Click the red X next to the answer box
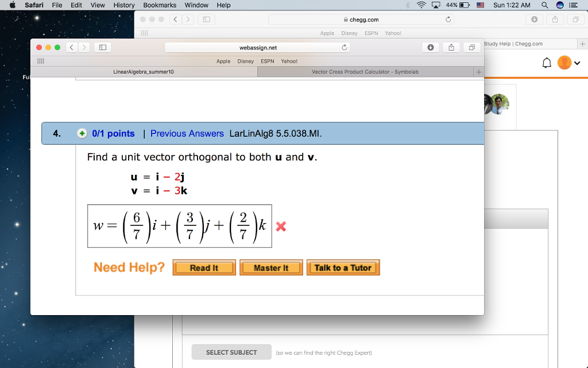Image resolution: width=588 pixels, height=368 pixels. [x=280, y=227]
